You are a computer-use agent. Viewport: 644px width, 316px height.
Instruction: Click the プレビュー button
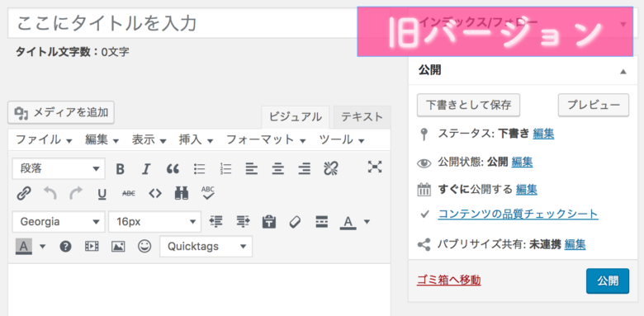(594, 105)
